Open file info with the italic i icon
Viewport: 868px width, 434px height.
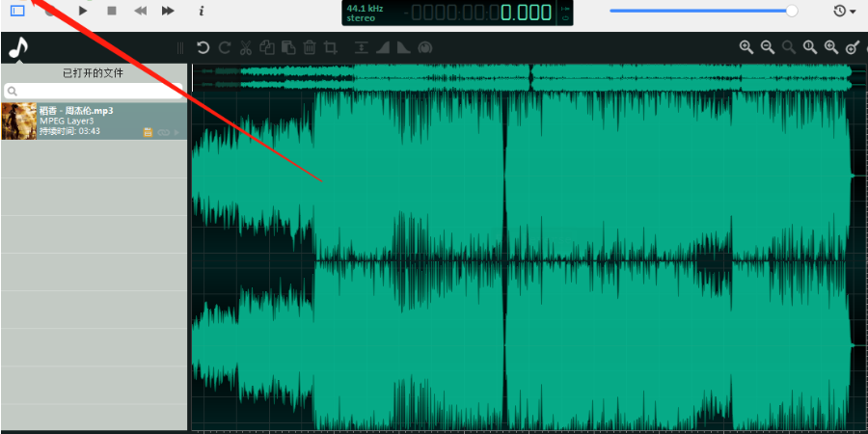(x=202, y=11)
